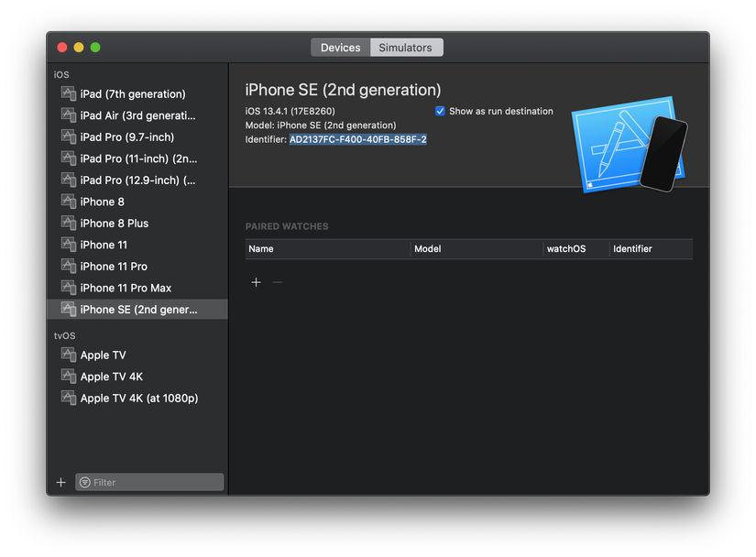756x557 pixels.
Task: Click the highlighted simulator identifier text
Action: [x=357, y=139]
